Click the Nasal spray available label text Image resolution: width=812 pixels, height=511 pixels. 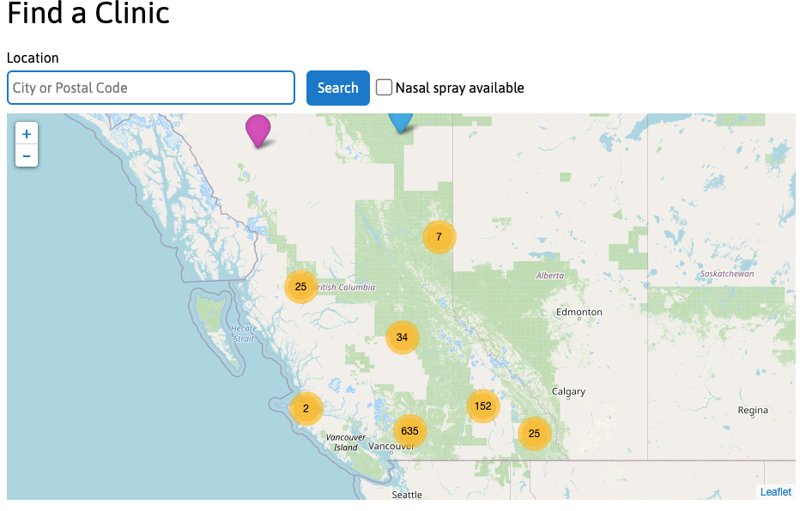pyautogui.click(x=459, y=88)
